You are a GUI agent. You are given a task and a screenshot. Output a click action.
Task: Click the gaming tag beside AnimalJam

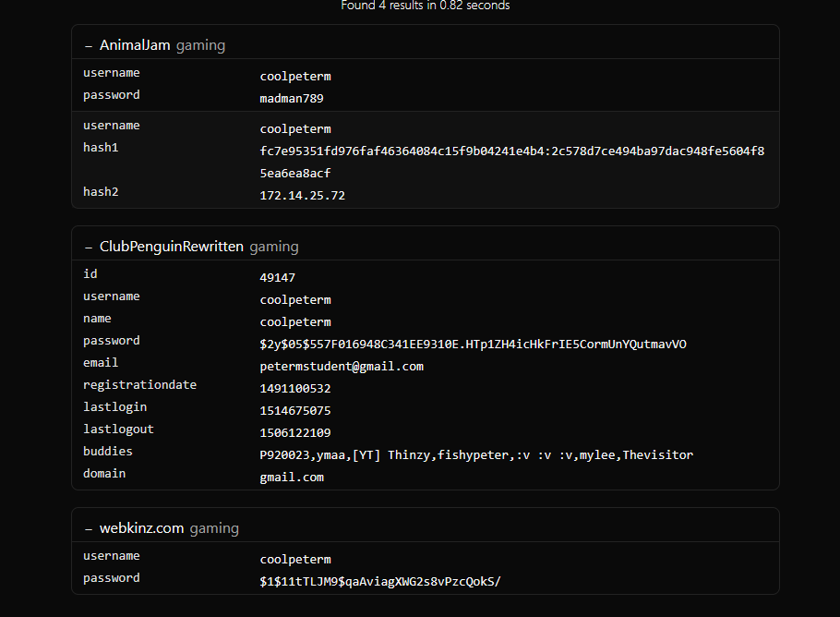(200, 45)
